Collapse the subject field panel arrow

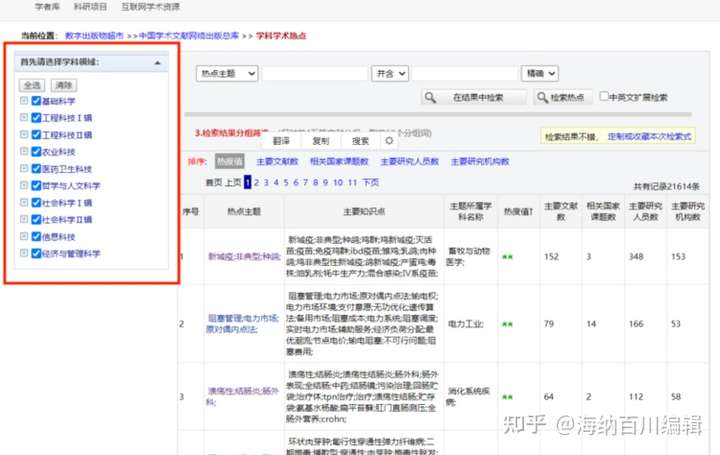pos(157,63)
